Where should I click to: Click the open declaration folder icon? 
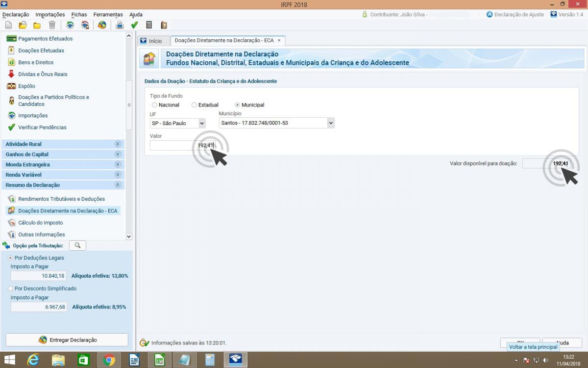coord(23,25)
